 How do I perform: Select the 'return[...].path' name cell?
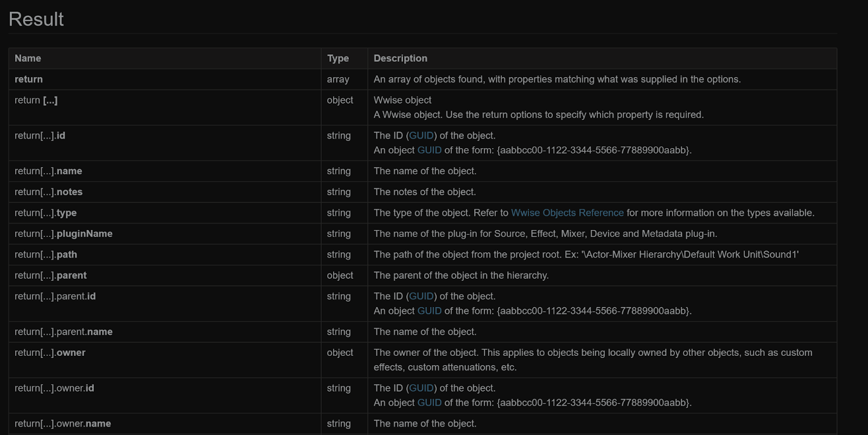(x=165, y=255)
